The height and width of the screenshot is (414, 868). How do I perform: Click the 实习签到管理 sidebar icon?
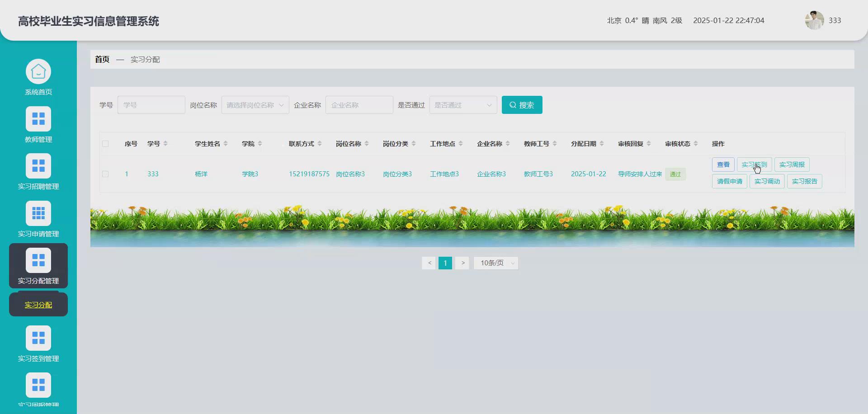(x=38, y=338)
